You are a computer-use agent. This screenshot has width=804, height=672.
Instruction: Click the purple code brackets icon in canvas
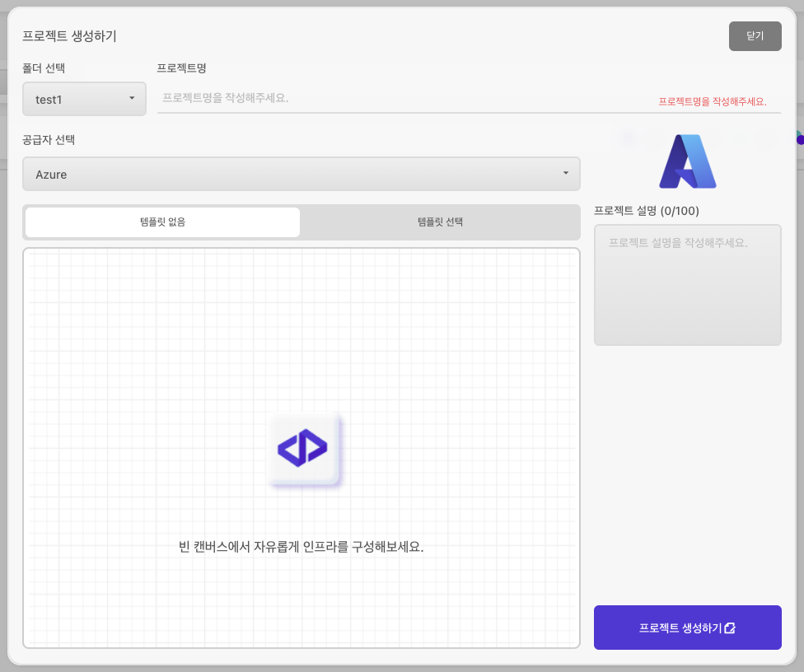click(302, 448)
